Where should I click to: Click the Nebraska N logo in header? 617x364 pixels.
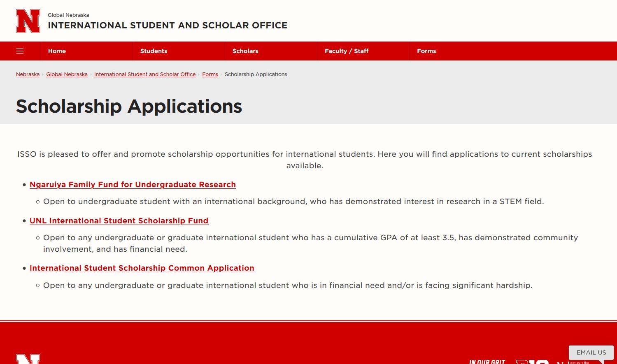click(x=28, y=21)
